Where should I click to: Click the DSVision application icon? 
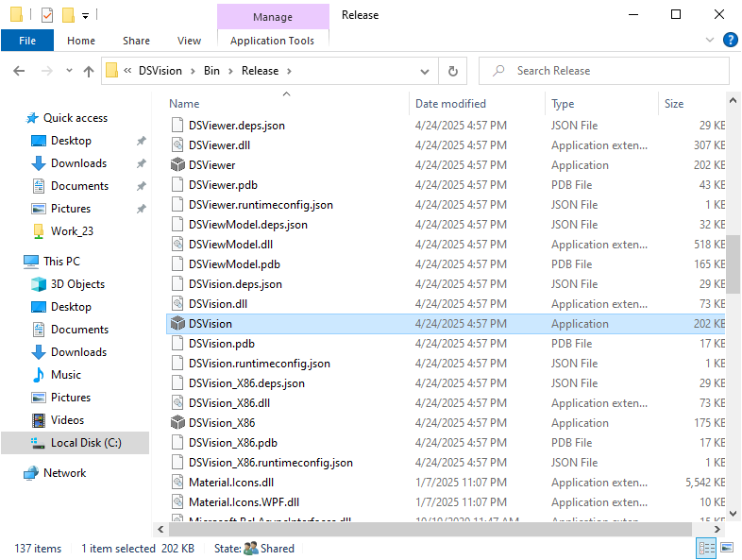(x=177, y=323)
